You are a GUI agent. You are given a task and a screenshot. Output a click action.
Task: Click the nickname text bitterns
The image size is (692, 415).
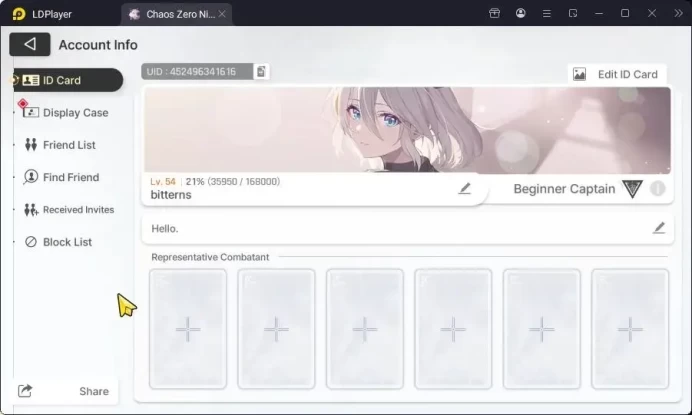point(171,195)
